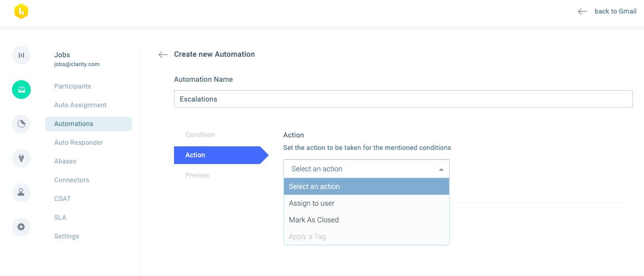The image size is (644, 276).
Task: Choose Mark As Closed option
Action: pos(366,220)
